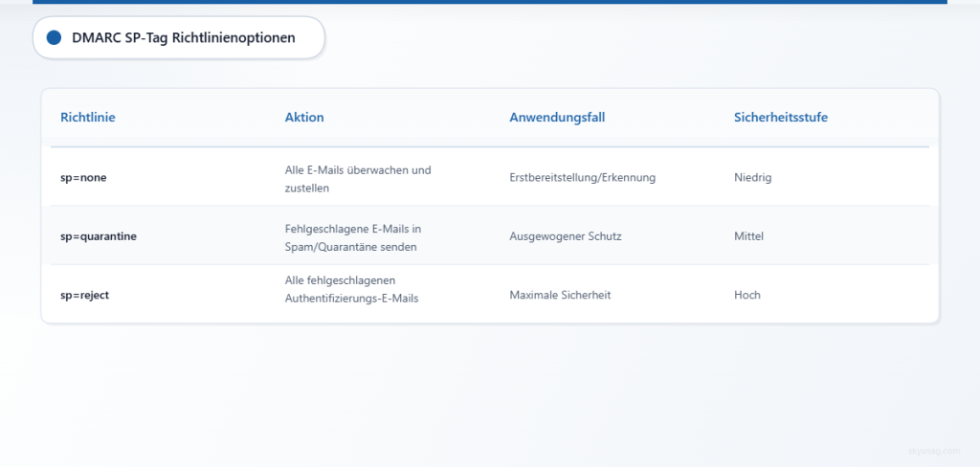Click the 'sp=reject' policy cell
980x467 pixels.
pyautogui.click(x=85, y=295)
